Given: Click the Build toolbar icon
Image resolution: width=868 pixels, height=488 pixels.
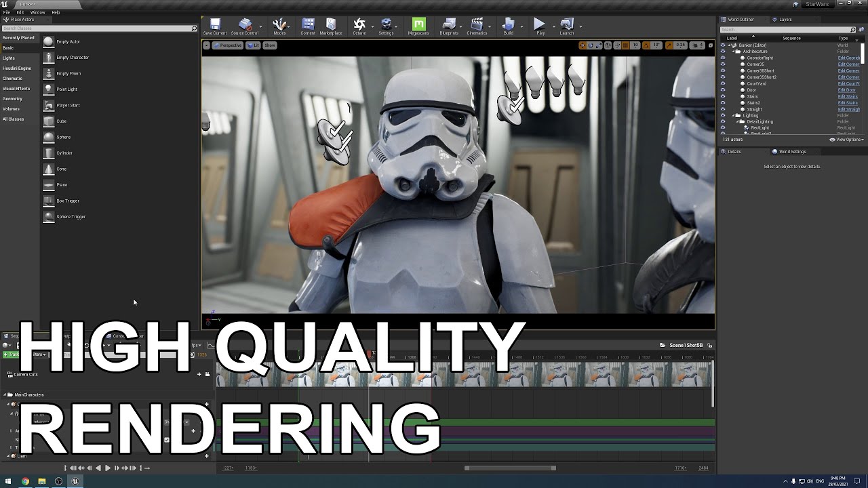Looking at the screenshot, I should (x=508, y=24).
